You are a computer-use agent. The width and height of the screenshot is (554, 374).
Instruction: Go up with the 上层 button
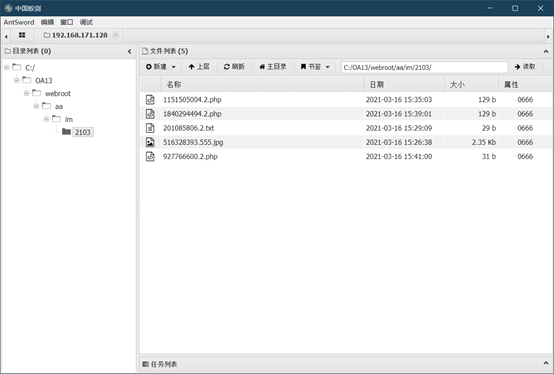point(199,67)
